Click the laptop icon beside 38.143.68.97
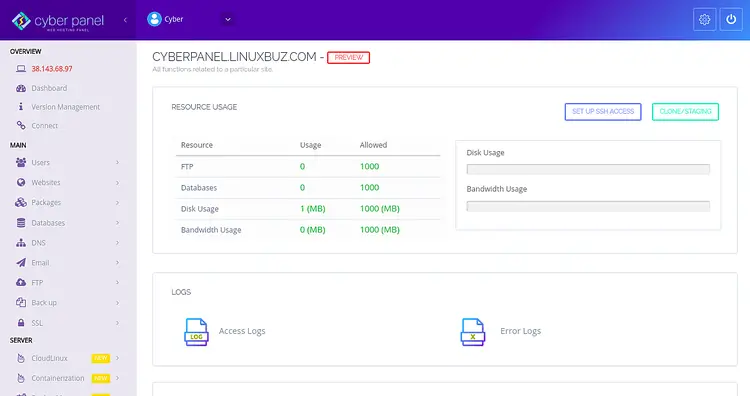Image resolution: width=750 pixels, height=396 pixels. click(21, 69)
